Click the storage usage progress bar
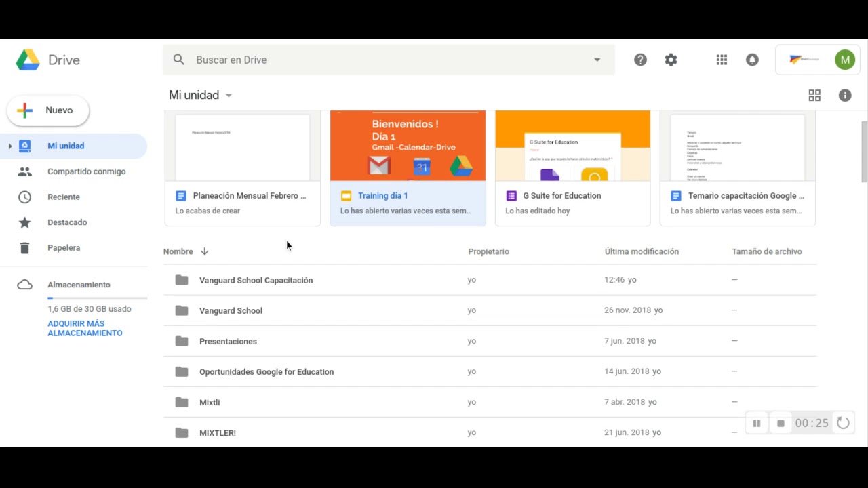 97,298
